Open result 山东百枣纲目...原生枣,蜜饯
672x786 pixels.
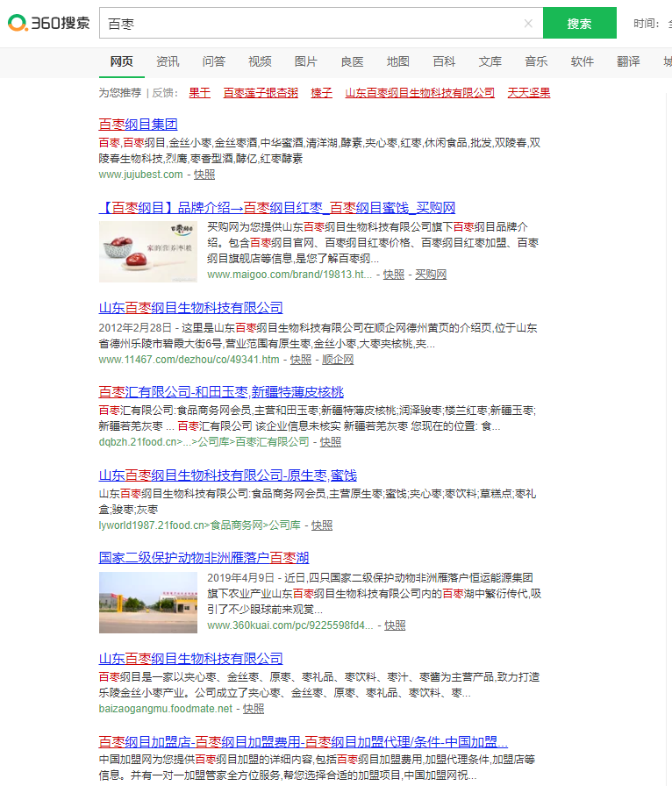(x=228, y=475)
